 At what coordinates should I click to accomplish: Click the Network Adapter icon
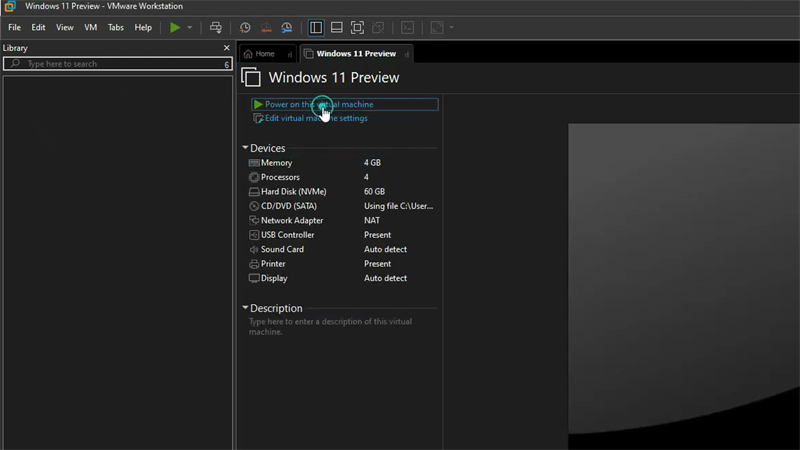[254, 220]
